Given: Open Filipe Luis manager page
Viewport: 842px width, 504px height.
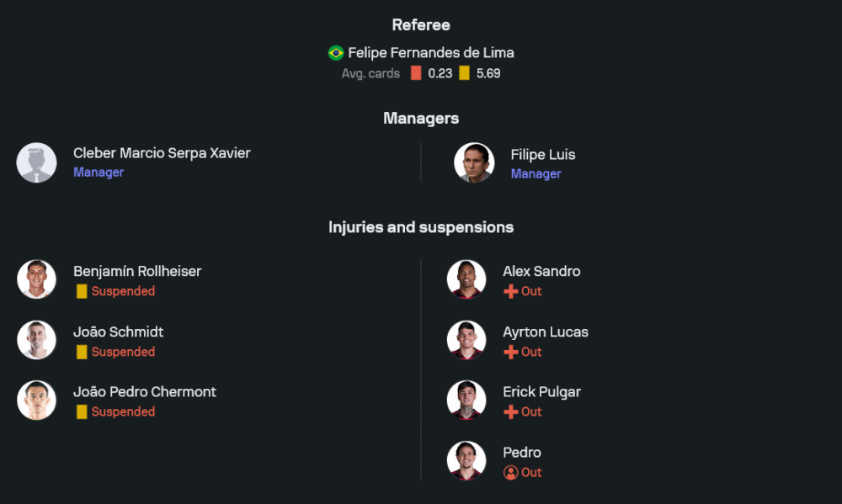Looking at the screenshot, I should click(x=543, y=155).
